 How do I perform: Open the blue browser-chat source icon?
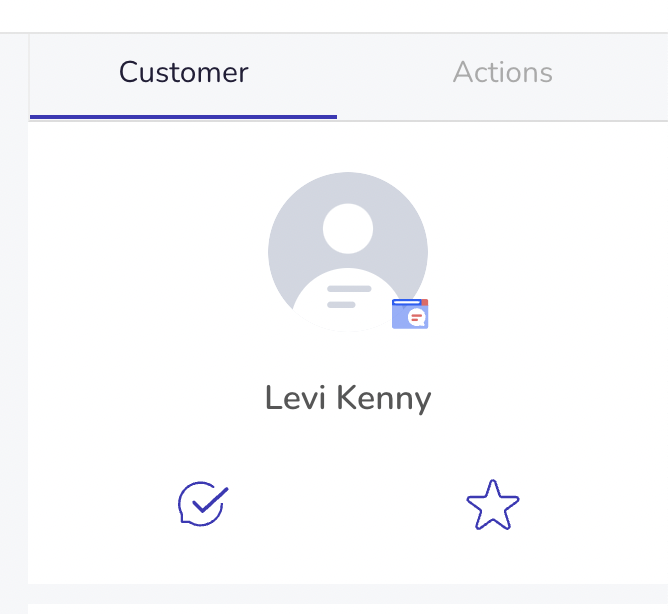[410, 314]
